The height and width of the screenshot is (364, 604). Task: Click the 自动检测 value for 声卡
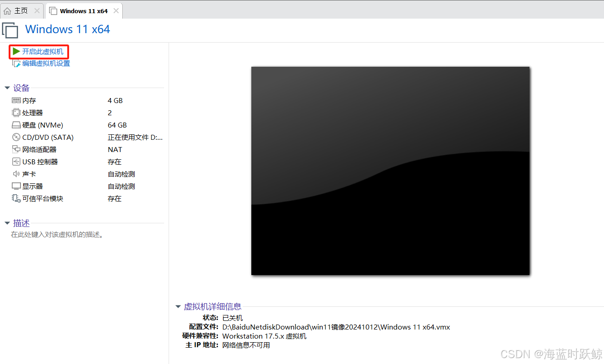pos(121,174)
